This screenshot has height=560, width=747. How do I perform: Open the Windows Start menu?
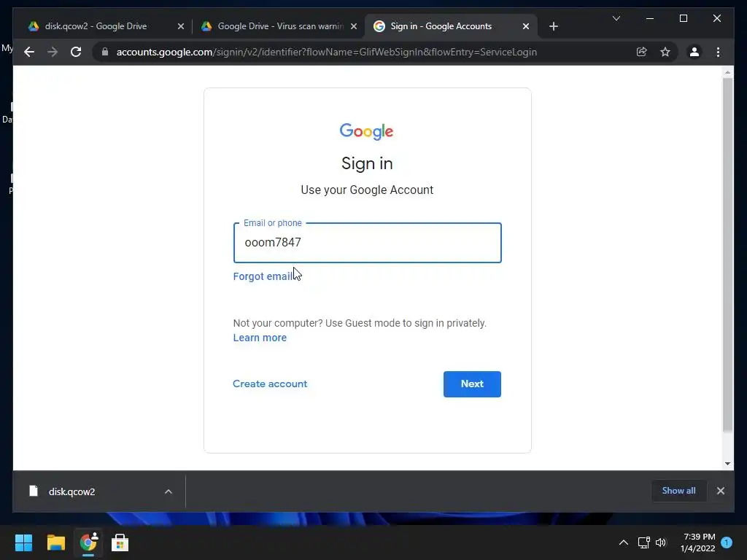23,542
